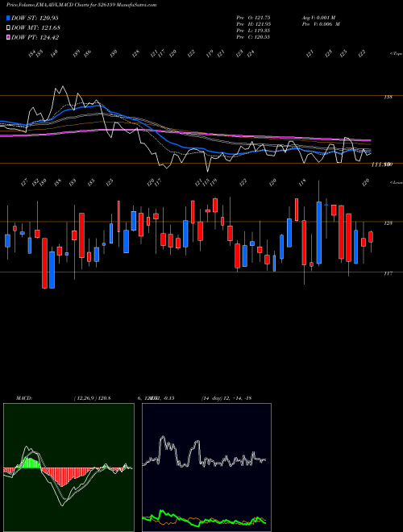Open the MACD histogram panel
Image resolution: width=403 pixels, height=532 pixels.
coord(69,468)
